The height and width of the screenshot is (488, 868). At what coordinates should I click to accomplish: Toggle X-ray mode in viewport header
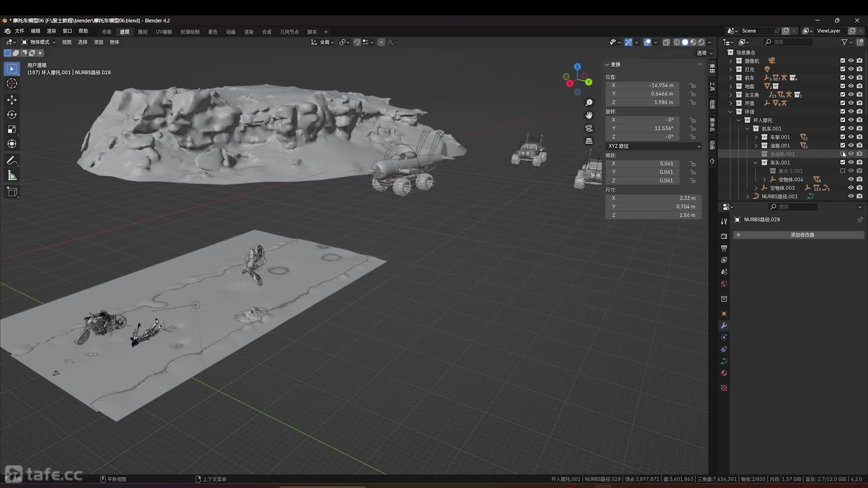(666, 42)
